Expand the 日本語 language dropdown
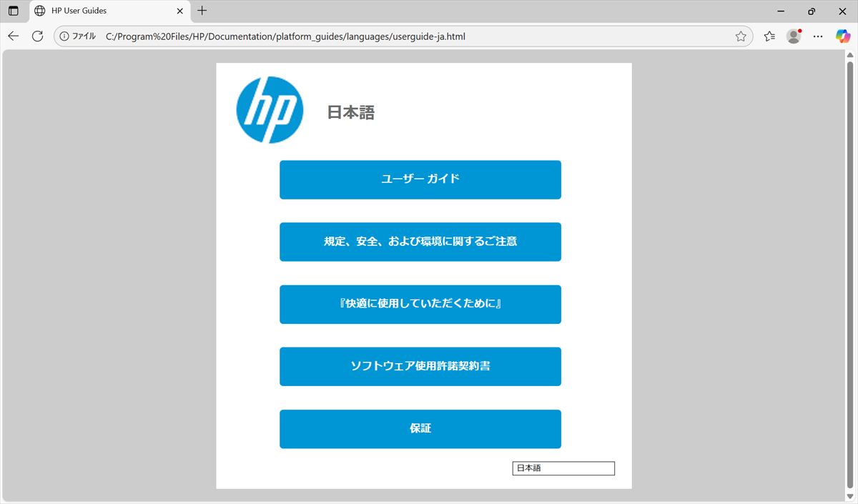 (563, 468)
